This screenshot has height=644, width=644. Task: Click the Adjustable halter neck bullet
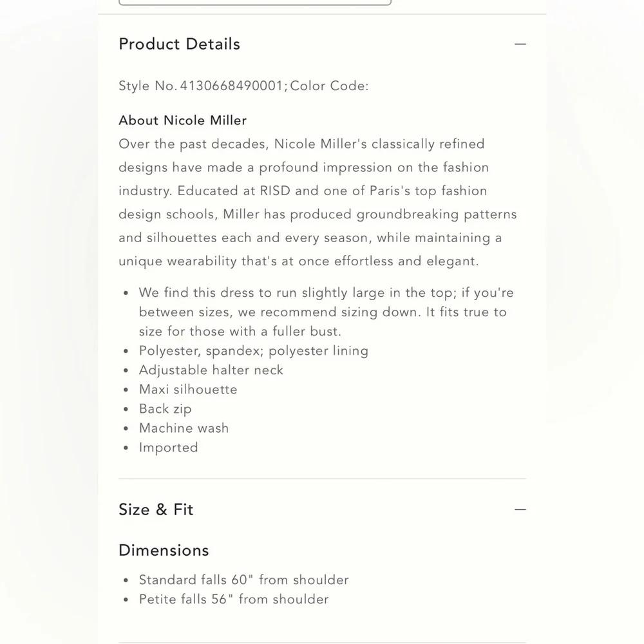(211, 370)
